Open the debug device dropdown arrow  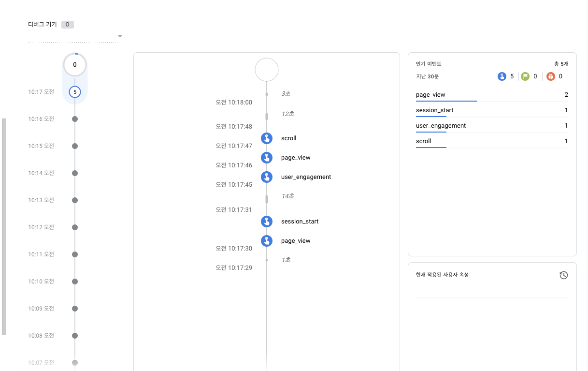pyautogui.click(x=120, y=36)
